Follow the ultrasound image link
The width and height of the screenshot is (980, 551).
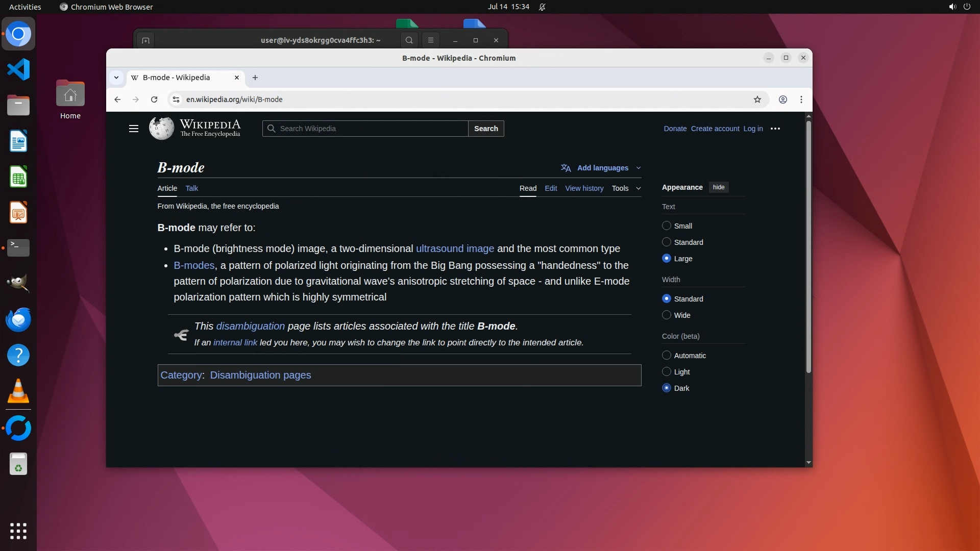455,248
